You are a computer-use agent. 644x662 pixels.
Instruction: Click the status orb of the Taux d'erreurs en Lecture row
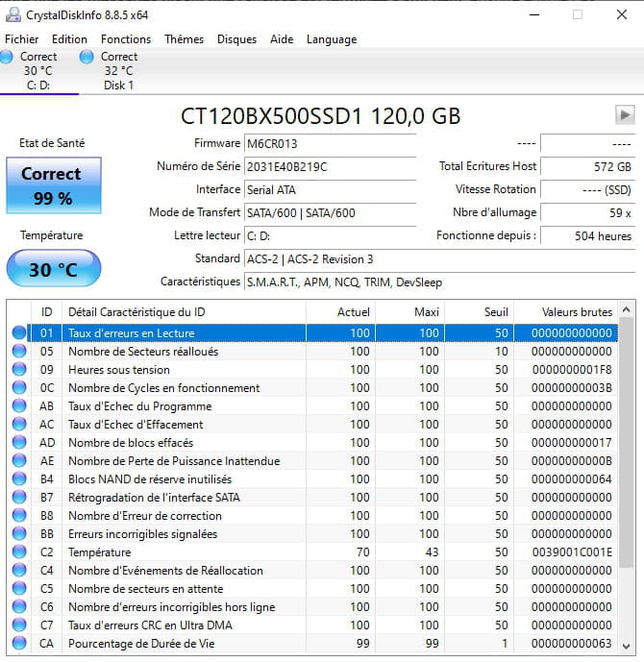point(19,332)
